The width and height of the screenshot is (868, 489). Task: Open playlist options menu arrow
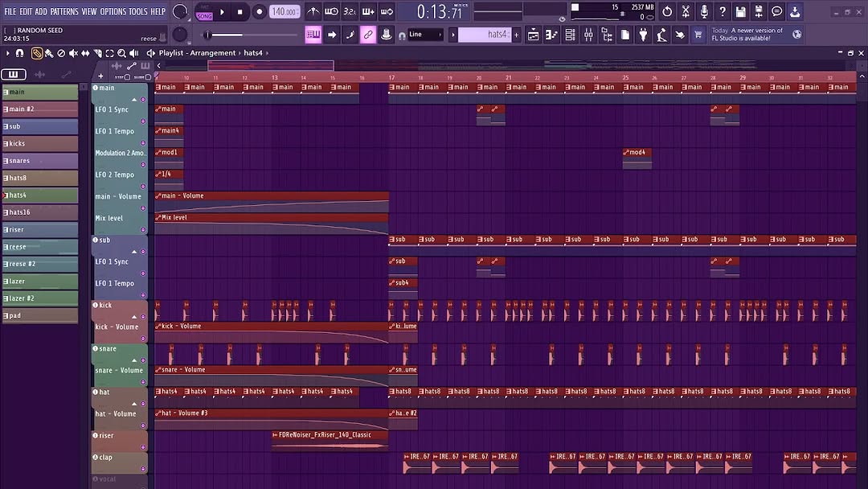pos(8,53)
